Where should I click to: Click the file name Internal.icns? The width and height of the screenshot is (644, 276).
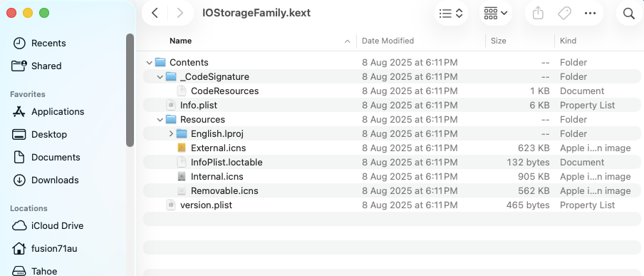pyautogui.click(x=217, y=176)
